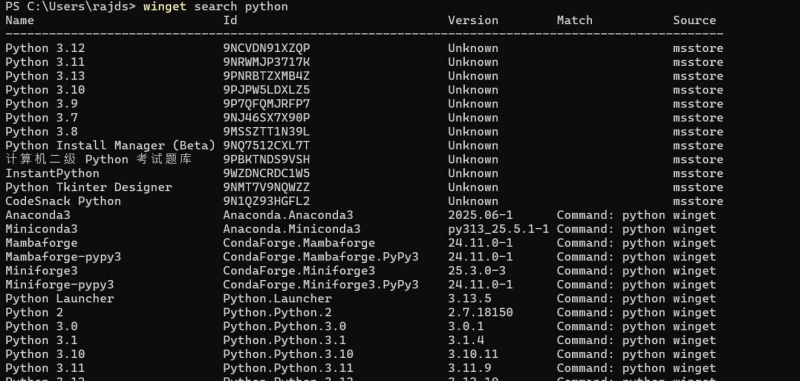Click the version 2.7.18150 for Python 2
Image resolution: width=800 pixels, height=381 pixels.
(480, 313)
